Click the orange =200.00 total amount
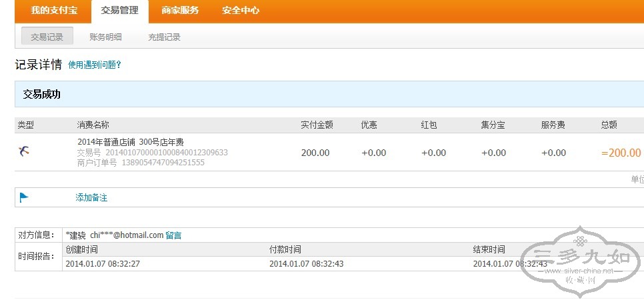The width and height of the screenshot is (644, 302). pos(621,153)
